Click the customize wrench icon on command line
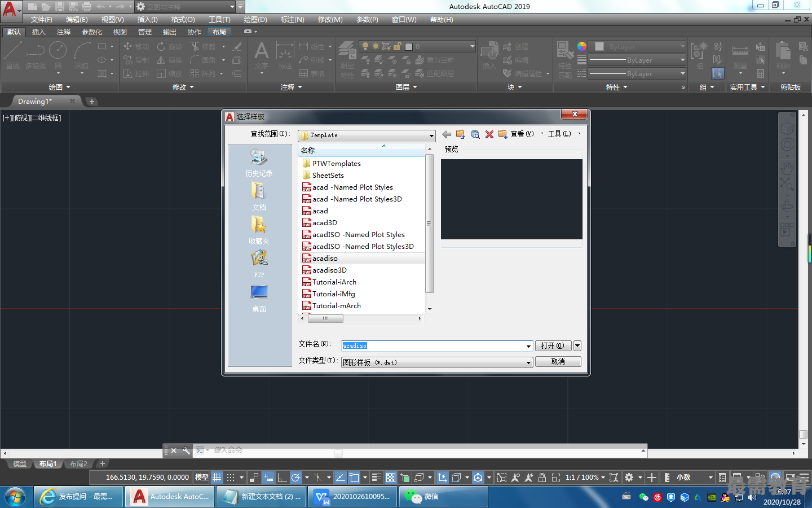The width and height of the screenshot is (812, 508). point(186,450)
